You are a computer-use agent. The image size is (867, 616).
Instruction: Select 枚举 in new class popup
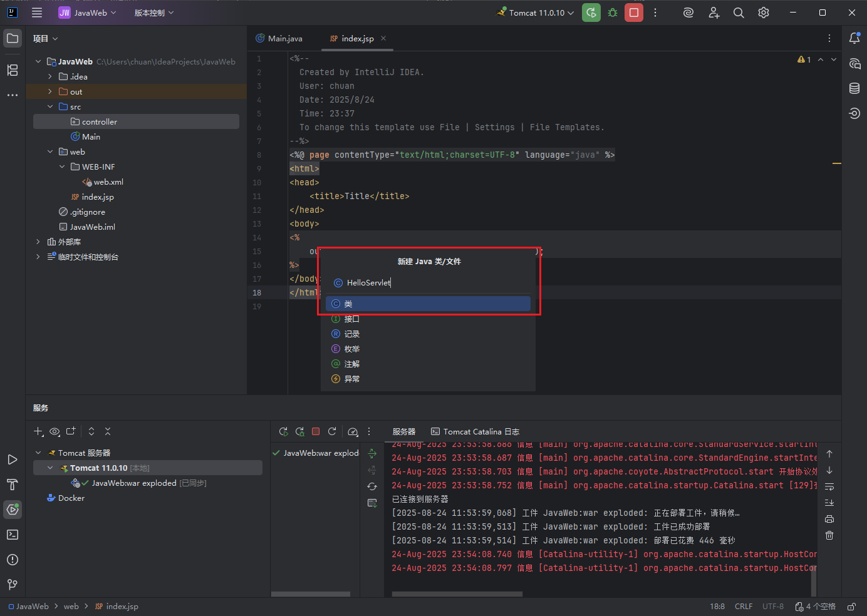pos(428,349)
